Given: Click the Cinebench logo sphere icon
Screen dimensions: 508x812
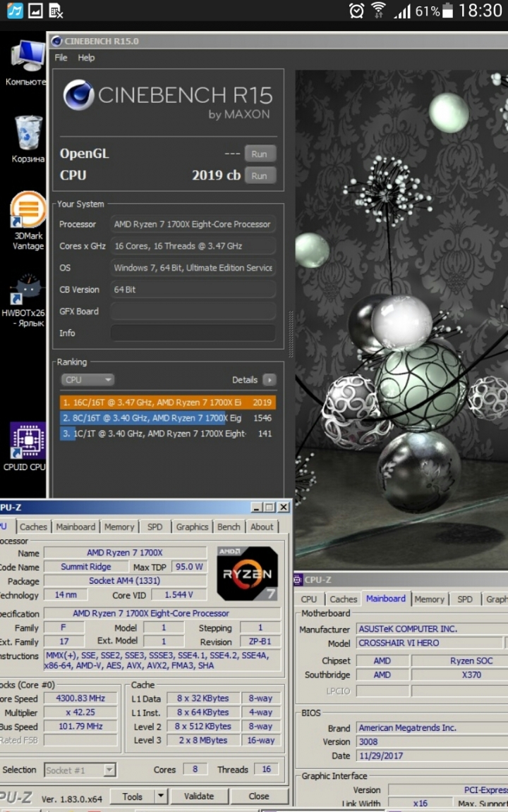Looking at the screenshot, I should tap(78, 95).
